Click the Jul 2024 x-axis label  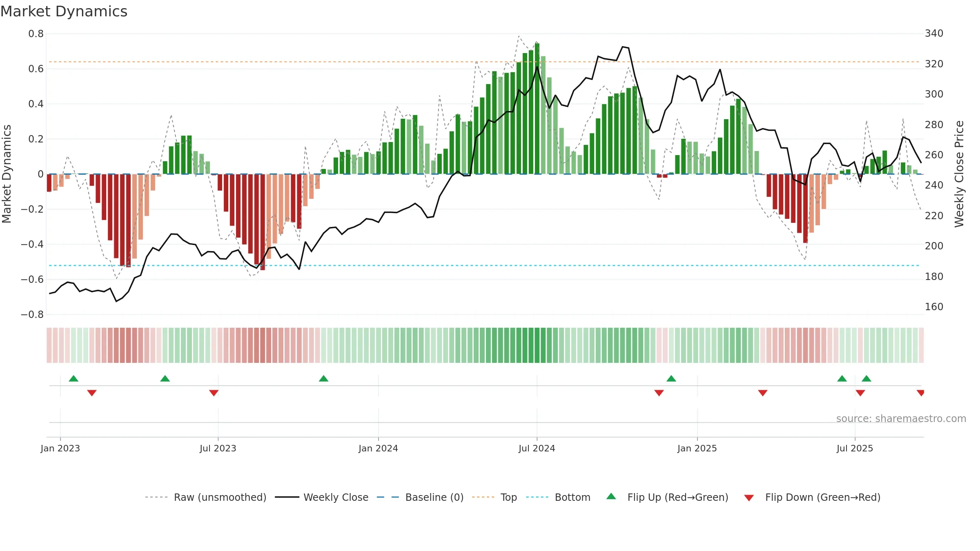537,448
